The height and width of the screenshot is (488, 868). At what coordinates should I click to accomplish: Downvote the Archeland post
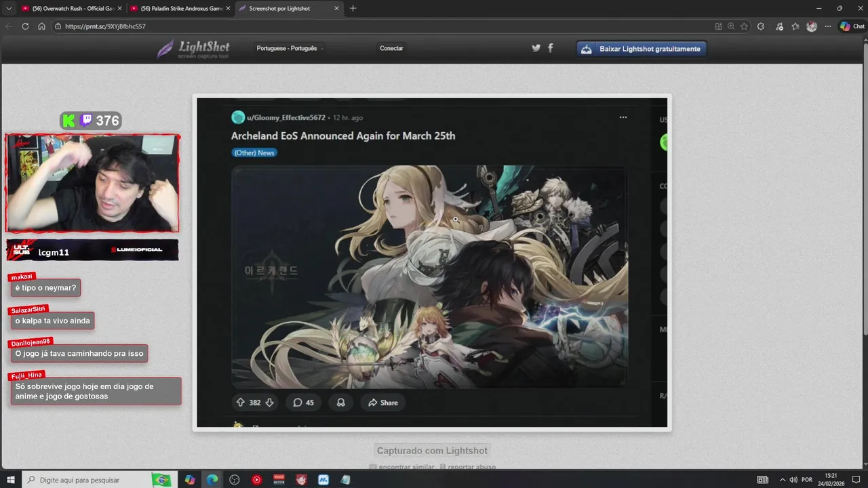(269, 403)
